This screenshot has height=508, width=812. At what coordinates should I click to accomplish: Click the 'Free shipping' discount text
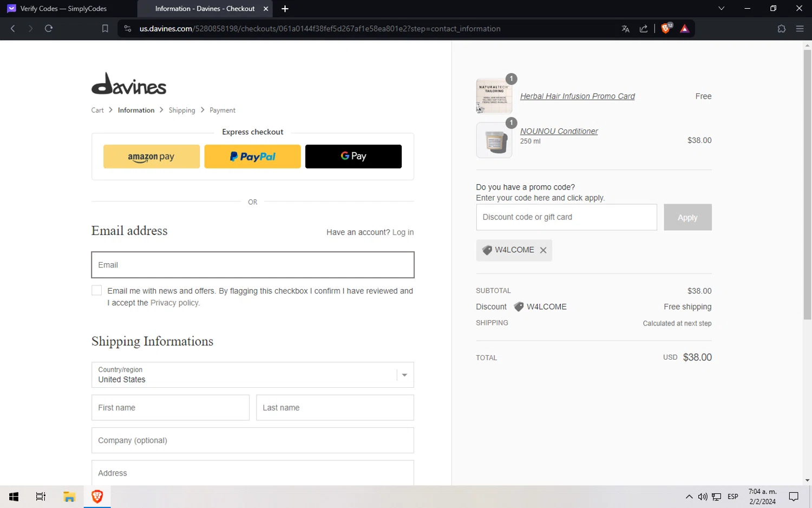[687, 307]
